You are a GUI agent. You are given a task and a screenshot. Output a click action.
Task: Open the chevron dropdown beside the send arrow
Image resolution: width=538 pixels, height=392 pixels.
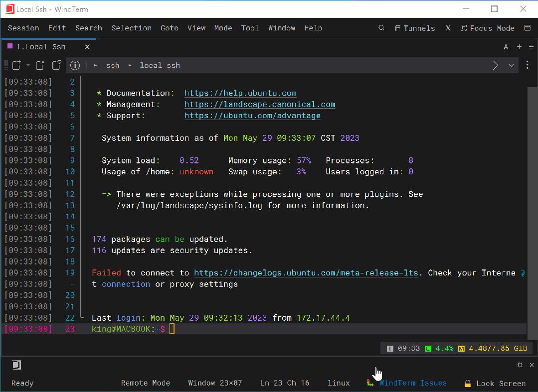[x=511, y=65]
